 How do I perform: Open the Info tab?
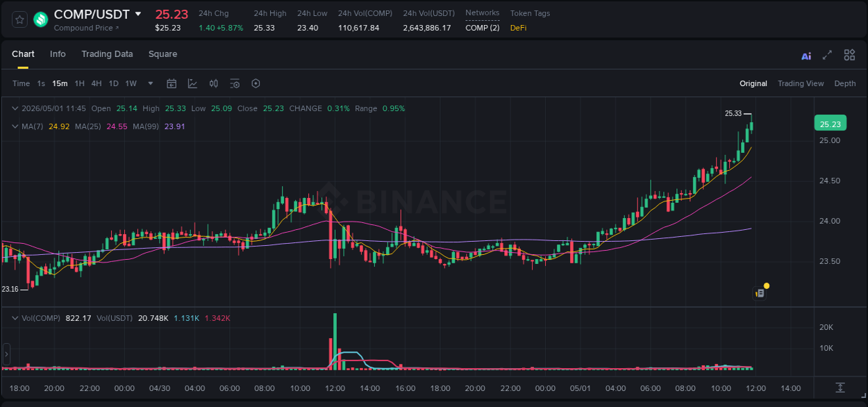click(58, 54)
